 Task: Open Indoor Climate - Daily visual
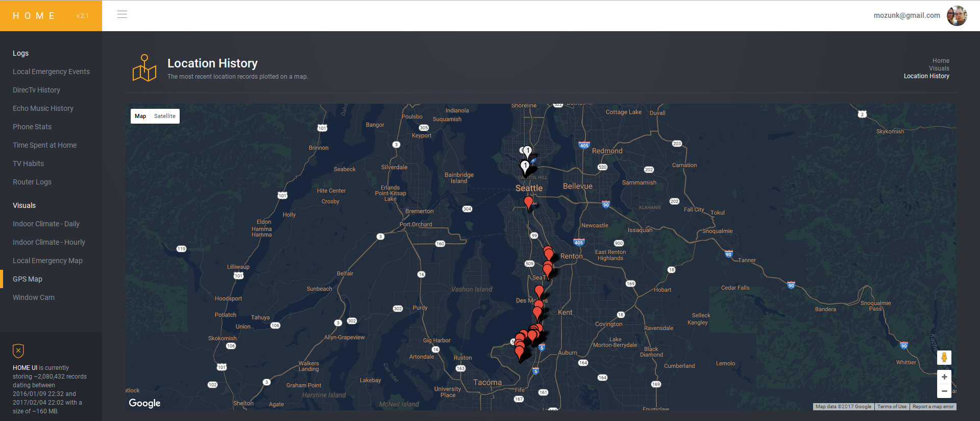[x=46, y=224]
